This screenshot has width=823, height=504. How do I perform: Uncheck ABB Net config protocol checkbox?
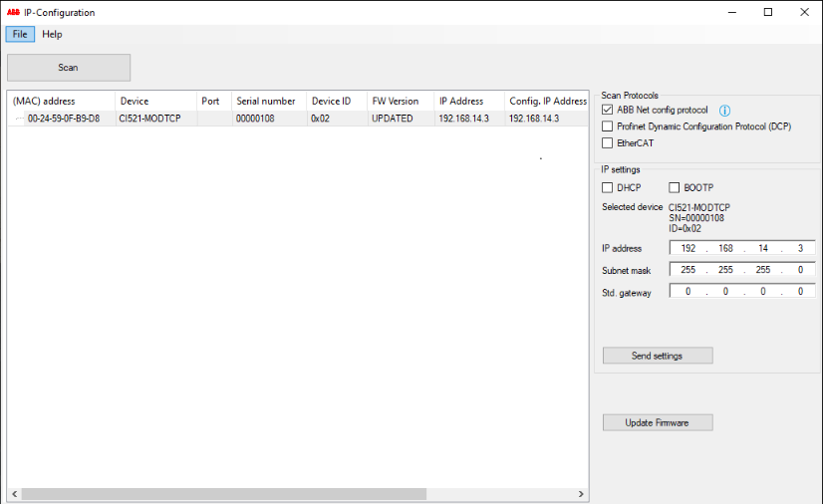tap(608, 110)
